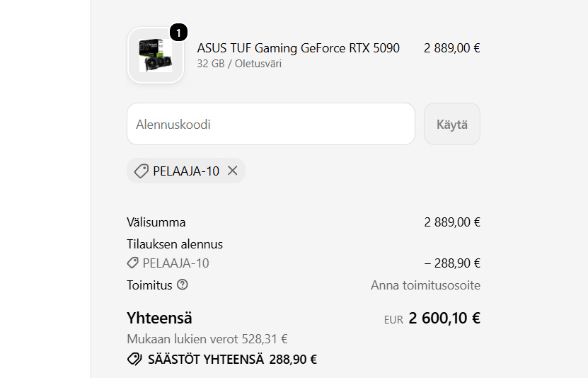Click the PELAAJA-10 chip label text
Viewport: 588px width, 378px height.
(x=186, y=171)
